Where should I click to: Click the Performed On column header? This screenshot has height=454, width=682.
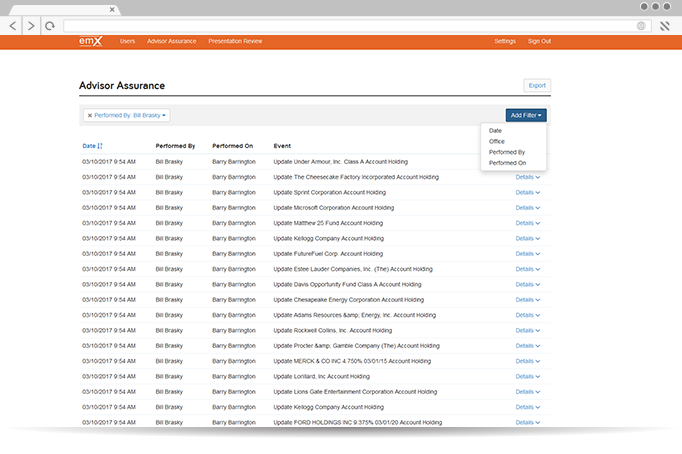point(233,146)
